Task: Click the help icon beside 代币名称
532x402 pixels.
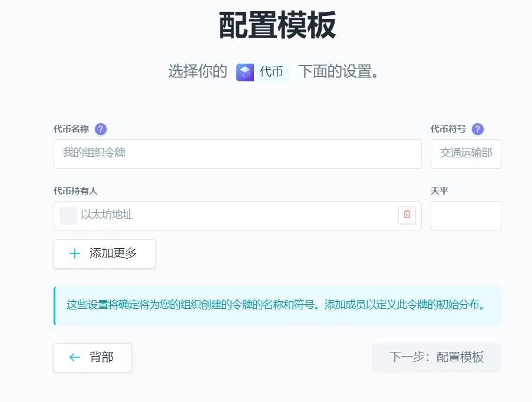Action: click(x=101, y=129)
